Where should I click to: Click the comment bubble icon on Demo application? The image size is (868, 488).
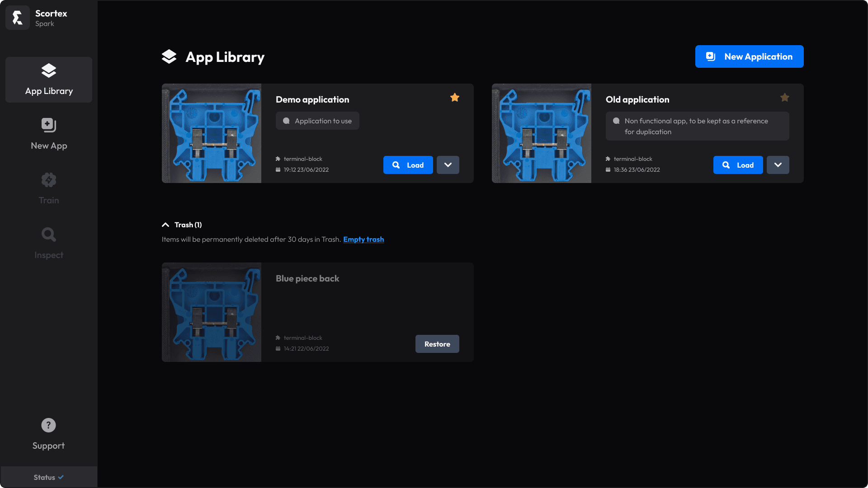[x=286, y=121]
